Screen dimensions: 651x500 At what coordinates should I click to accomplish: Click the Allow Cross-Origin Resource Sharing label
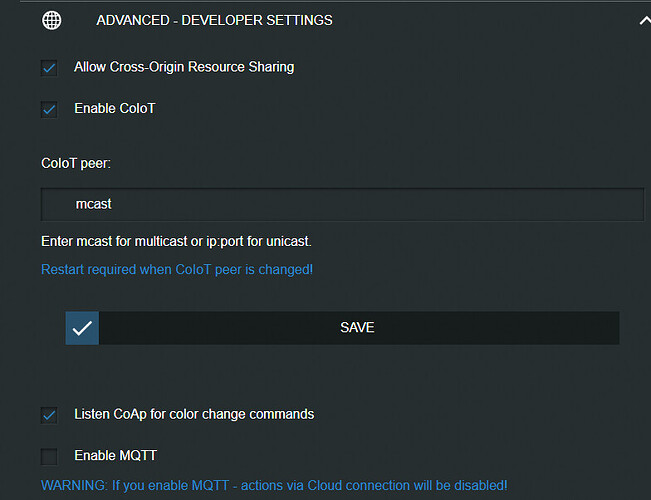click(x=184, y=68)
